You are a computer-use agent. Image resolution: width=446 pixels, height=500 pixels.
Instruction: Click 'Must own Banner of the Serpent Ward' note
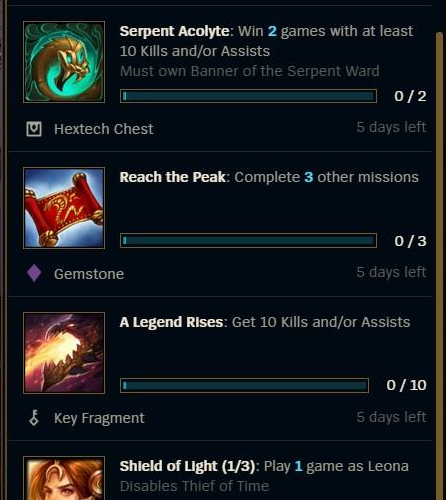click(250, 71)
